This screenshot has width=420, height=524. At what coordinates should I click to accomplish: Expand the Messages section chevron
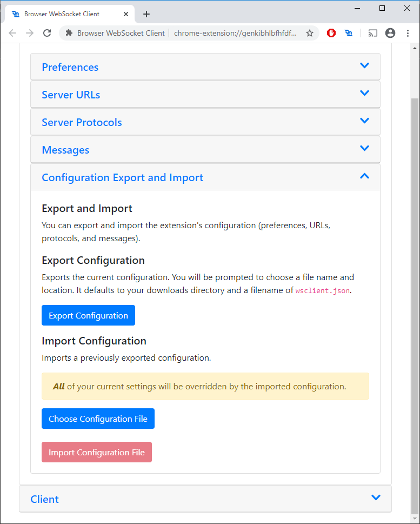[364, 148]
